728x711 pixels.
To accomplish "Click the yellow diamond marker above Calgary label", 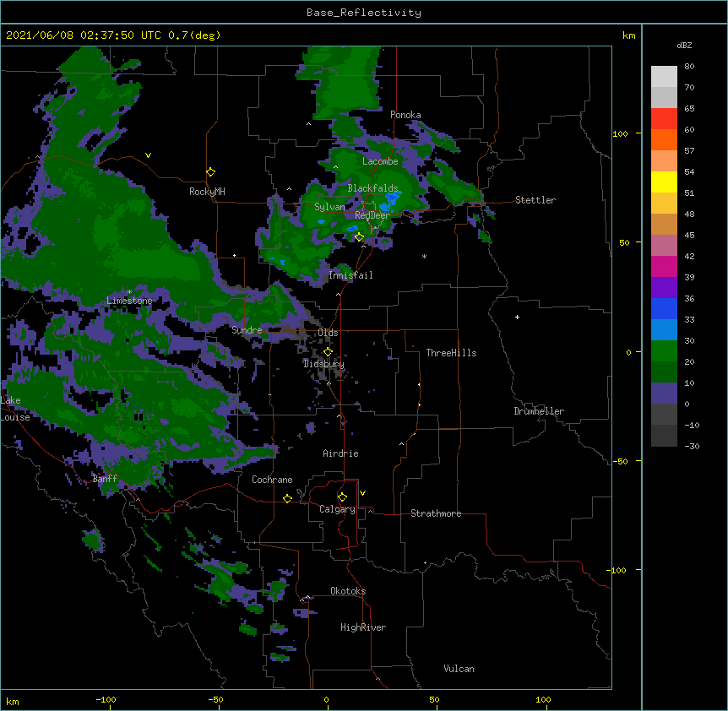I will 342,497.
